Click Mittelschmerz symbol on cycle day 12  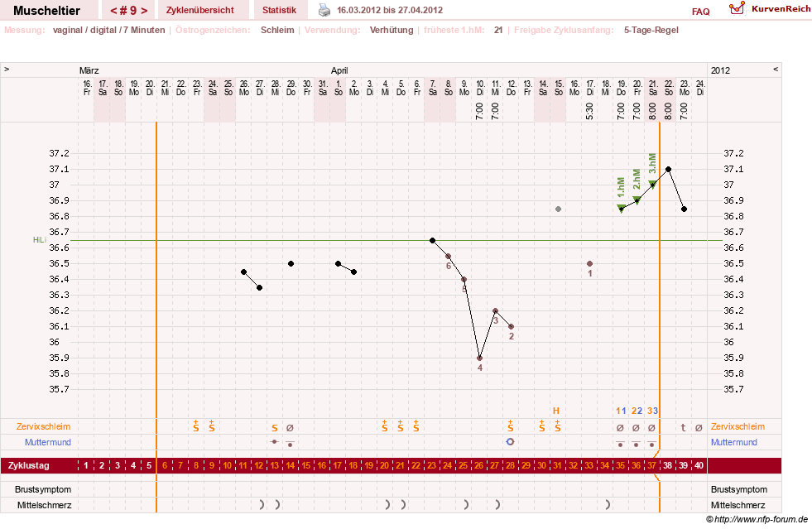262,505
